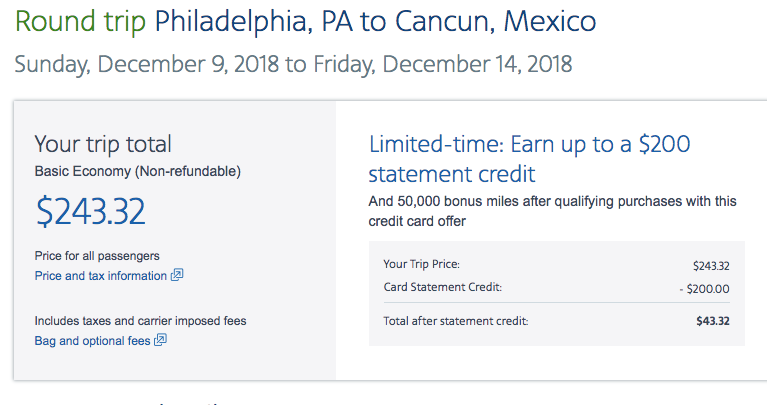Click the Includes taxes and carrier imposed fees text

[x=140, y=321]
